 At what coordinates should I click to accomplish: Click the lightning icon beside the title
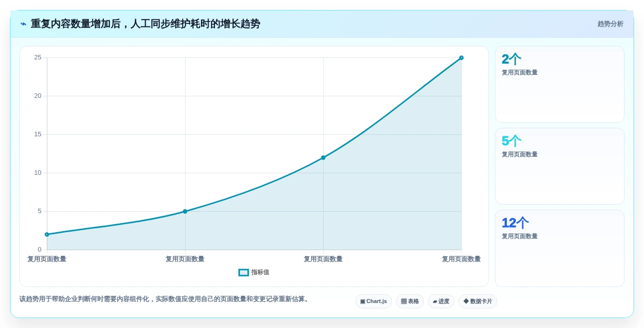(x=23, y=24)
